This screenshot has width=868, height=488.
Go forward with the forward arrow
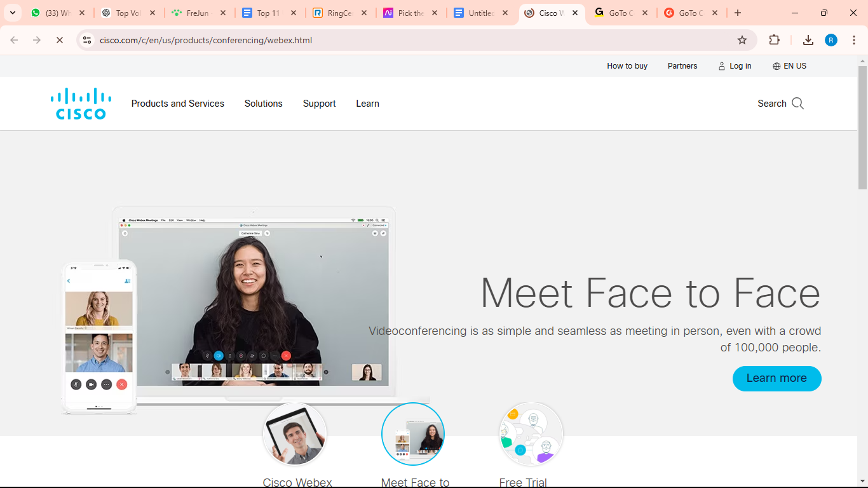click(37, 40)
